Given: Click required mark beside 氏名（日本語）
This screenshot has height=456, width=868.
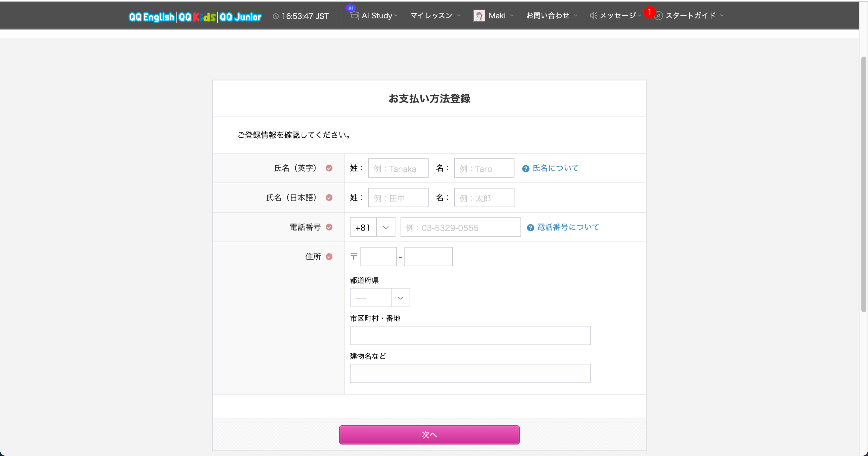Looking at the screenshot, I should point(329,198).
